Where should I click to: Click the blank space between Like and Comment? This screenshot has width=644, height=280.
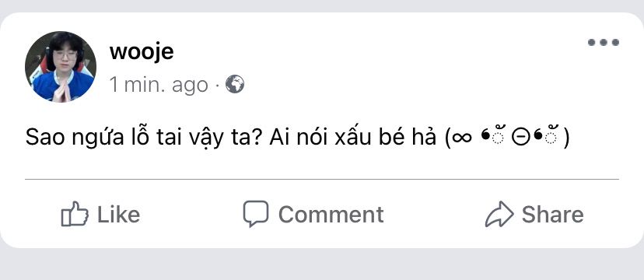[191, 215]
